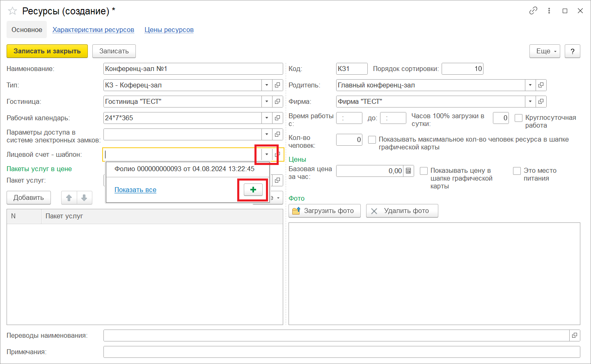The width and height of the screenshot is (591, 364).
Task: Click Записать и закрыть button
Action: click(47, 51)
